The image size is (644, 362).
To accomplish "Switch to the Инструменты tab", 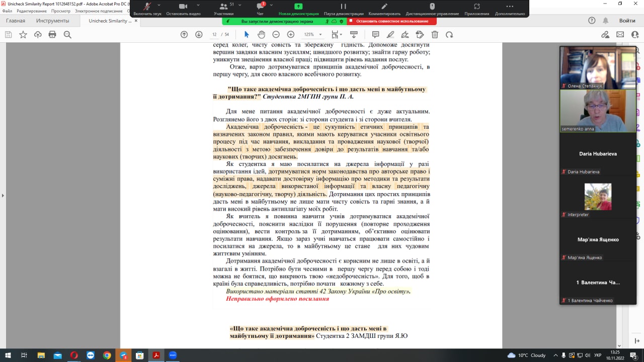I will click(52, 21).
